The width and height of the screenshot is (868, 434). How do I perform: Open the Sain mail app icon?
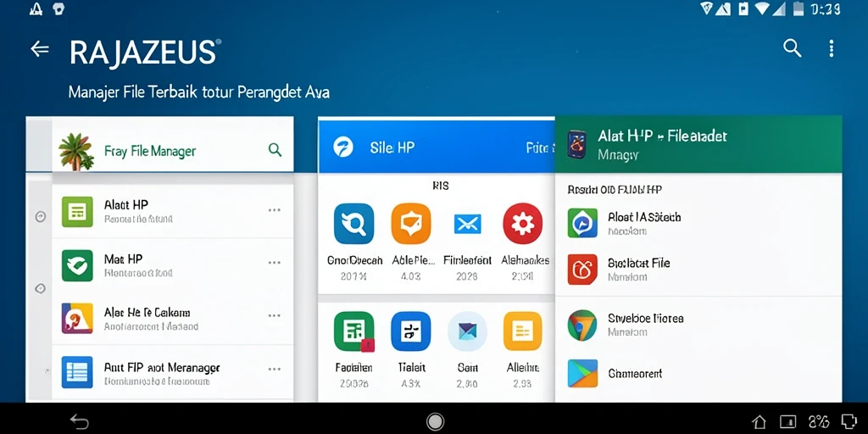[467, 331]
